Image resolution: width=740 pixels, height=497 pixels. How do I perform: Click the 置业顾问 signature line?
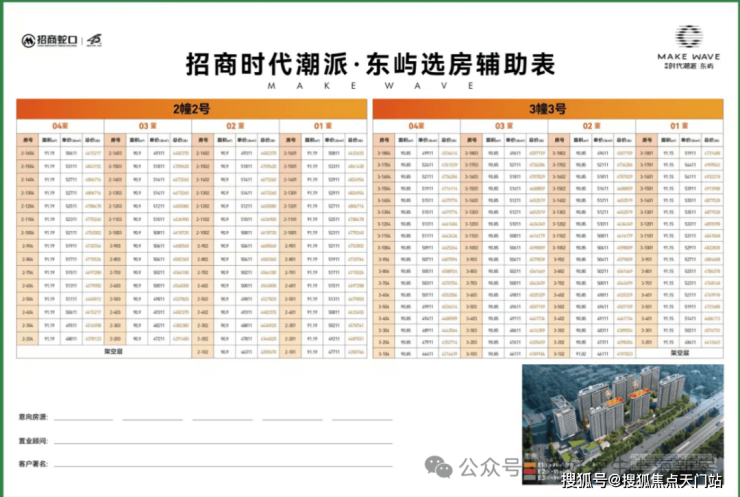220,439
